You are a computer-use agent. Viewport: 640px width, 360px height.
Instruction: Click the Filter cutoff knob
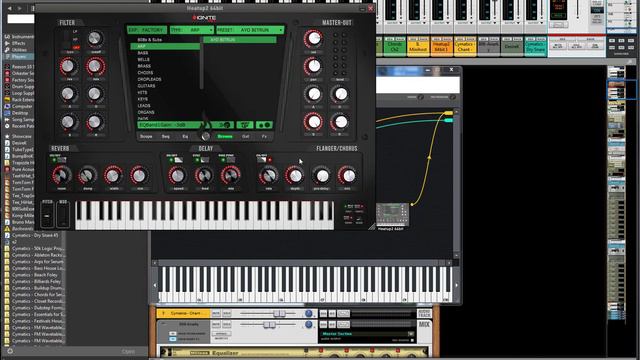95,39
